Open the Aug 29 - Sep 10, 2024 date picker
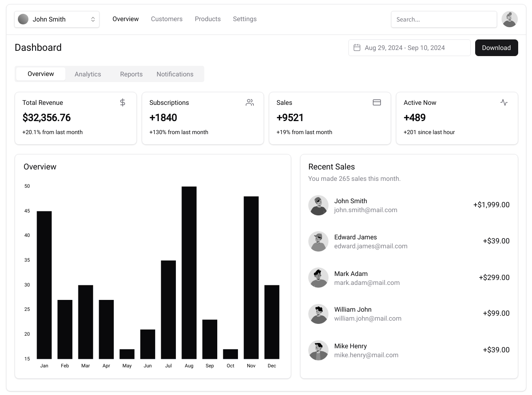The image size is (532, 395). click(x=409, y=48)
